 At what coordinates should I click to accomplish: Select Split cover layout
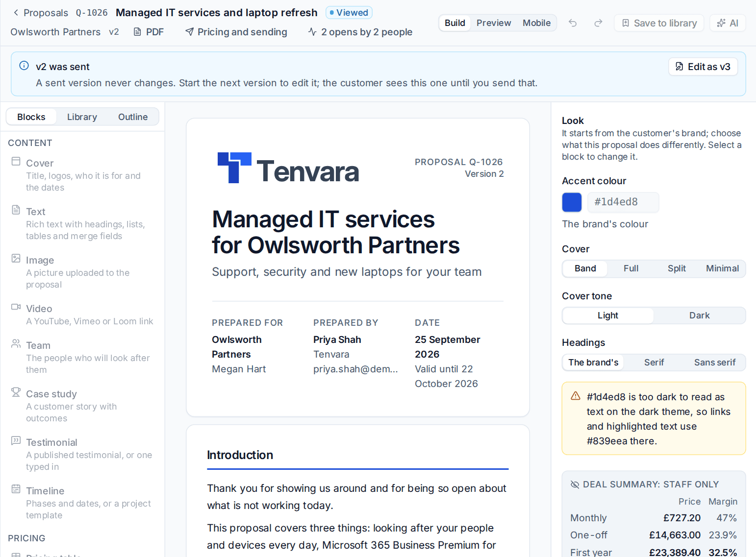coord(677,268)
